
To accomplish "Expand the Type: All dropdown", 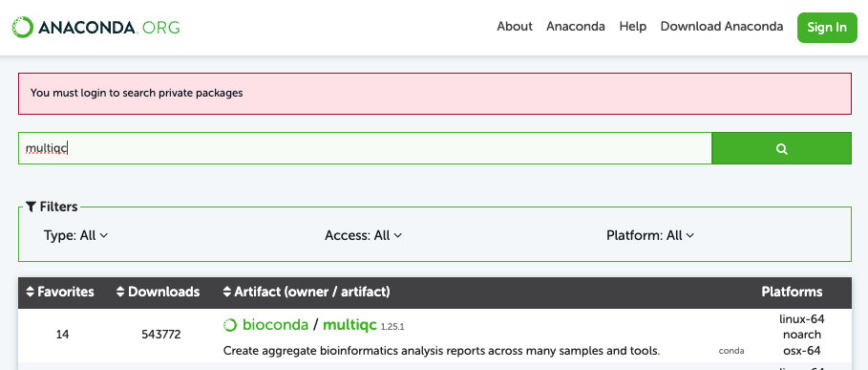I will [75, 235].
